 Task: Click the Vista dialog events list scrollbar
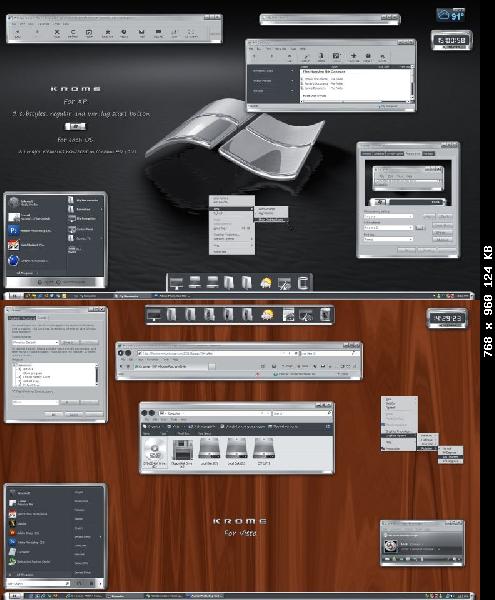click(96, 375)
